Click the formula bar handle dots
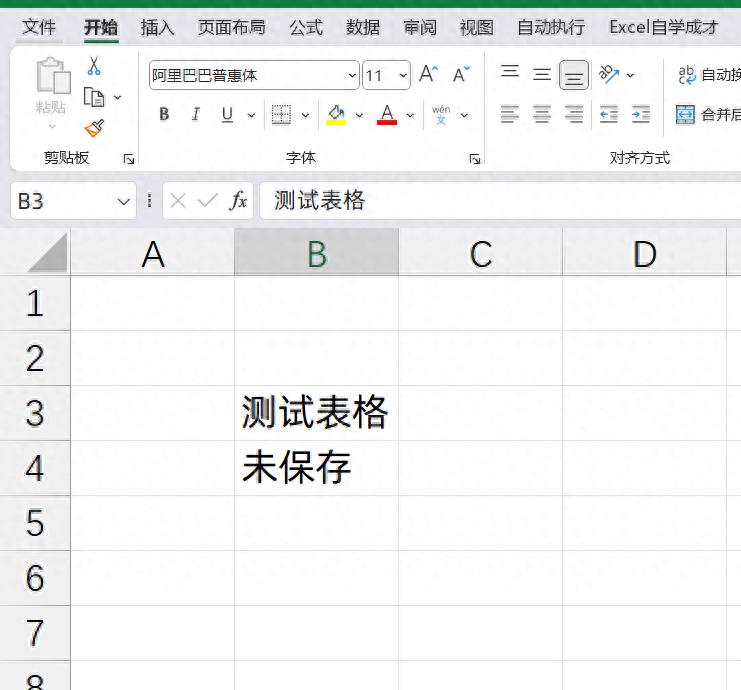The image size is (741, 690). pyautogui.click(x=150, y=200)
